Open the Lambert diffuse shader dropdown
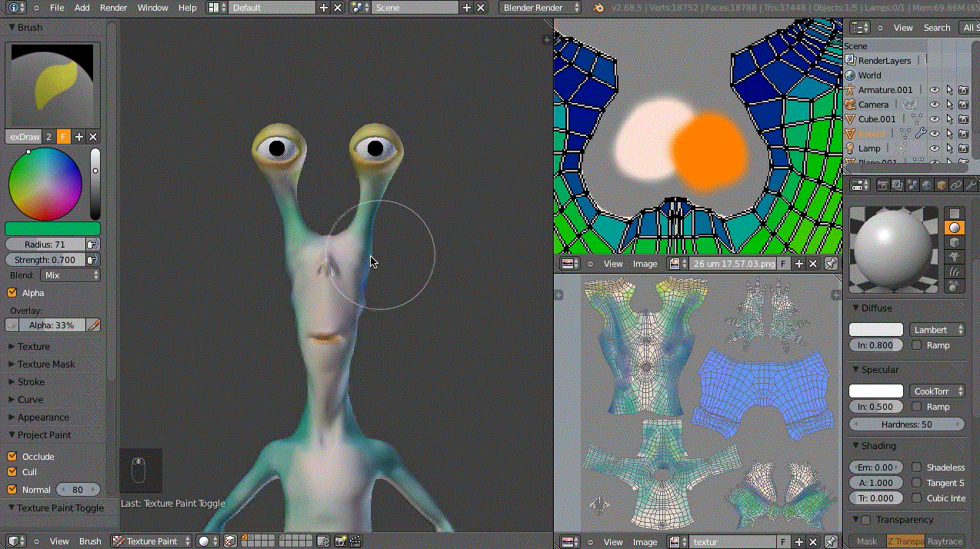Screen dimensions: 980x549 tap(937, 330)
